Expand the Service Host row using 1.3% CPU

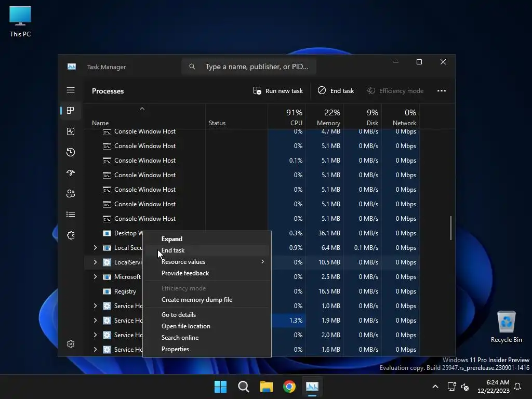[x=96, y=320]
